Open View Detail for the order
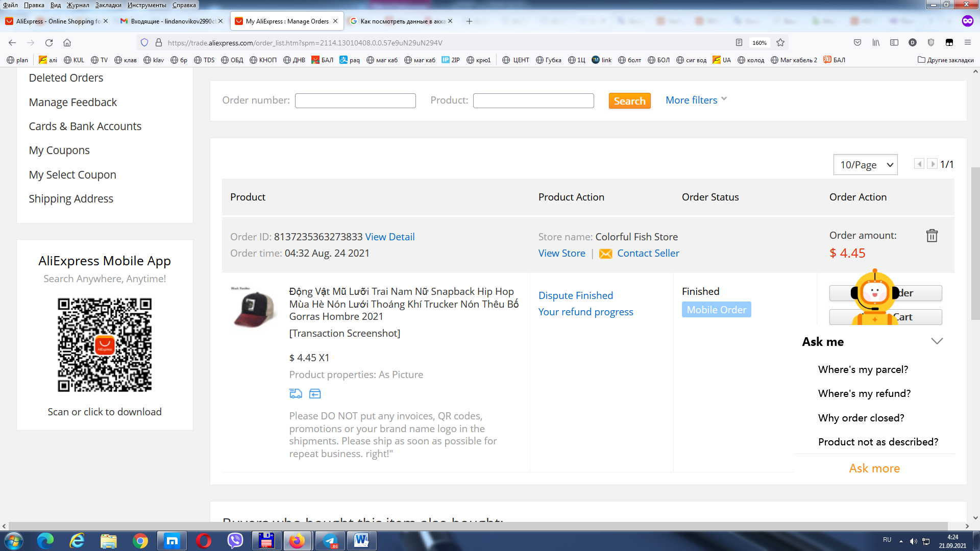Viewport: 980px width, 551px height. click(390, 237)
